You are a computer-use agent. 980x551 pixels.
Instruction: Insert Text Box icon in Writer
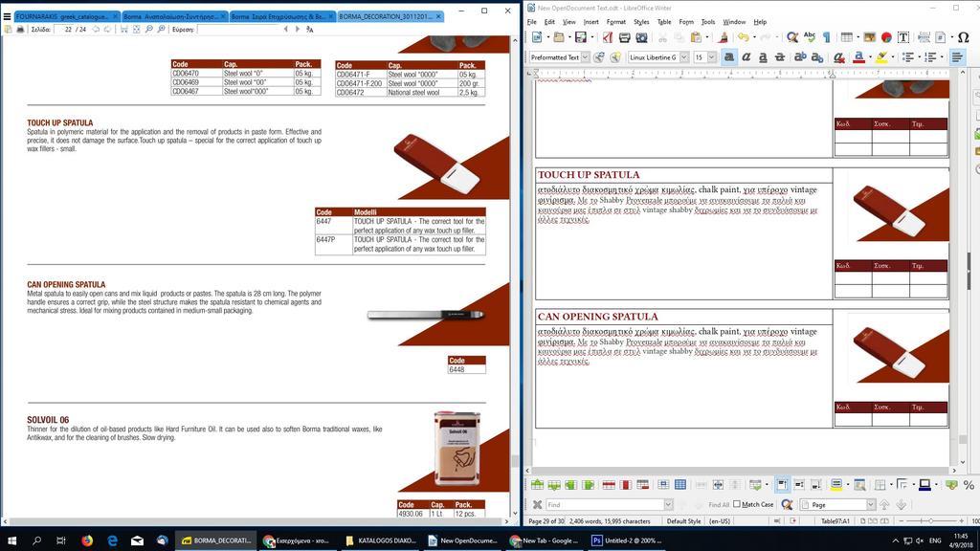(903, 38)
